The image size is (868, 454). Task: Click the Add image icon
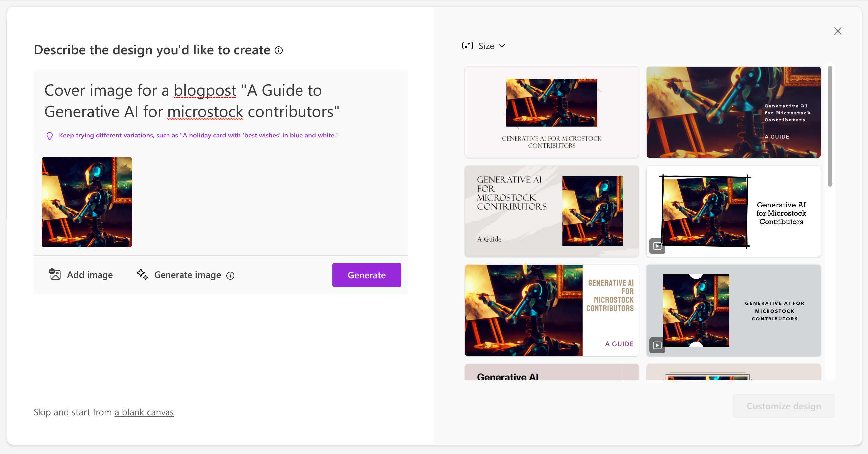[55, 275]
